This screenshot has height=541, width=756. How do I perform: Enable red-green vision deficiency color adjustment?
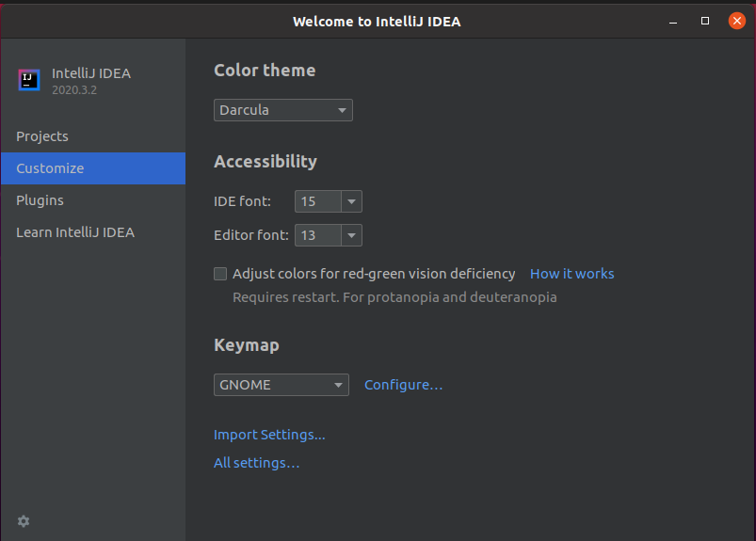click(220, 274)
